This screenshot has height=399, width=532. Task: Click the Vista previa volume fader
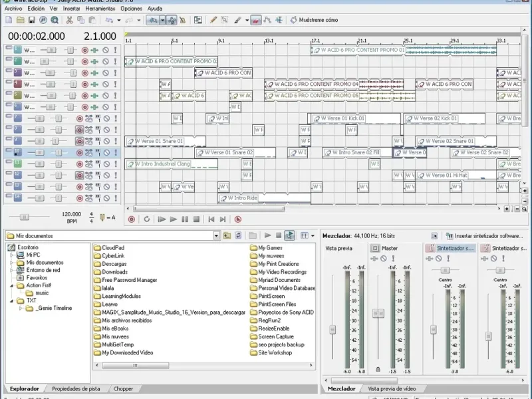pyautogui.click(x=332, y=329)
